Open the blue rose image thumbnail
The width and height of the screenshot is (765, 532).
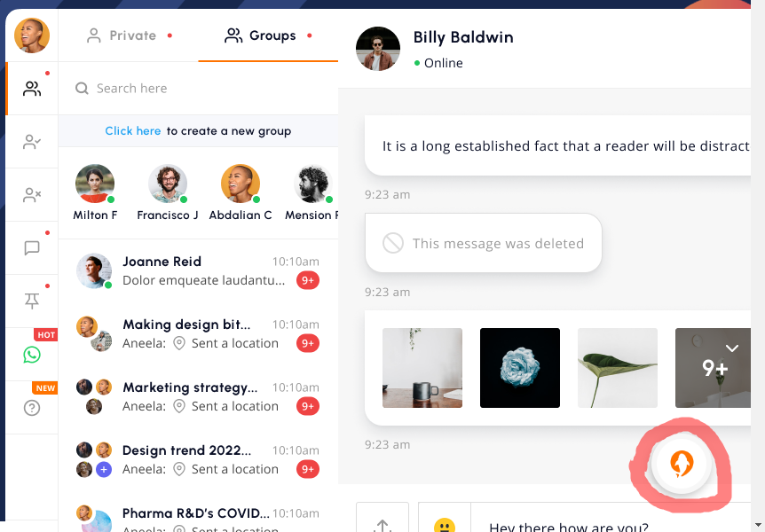click(x=520, y=368)
